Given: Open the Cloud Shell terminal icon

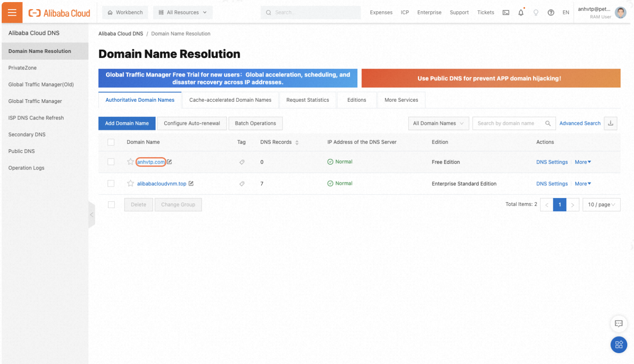Looking at the screenshot, I should [506, 13].
